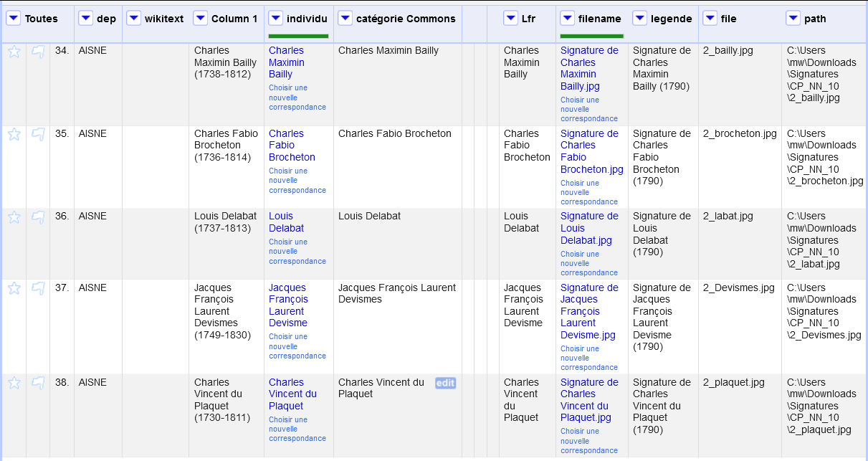Choose new match for filename Bailly.jpg
This screenshot has width=868, height=461.
(x=588, y=110)
